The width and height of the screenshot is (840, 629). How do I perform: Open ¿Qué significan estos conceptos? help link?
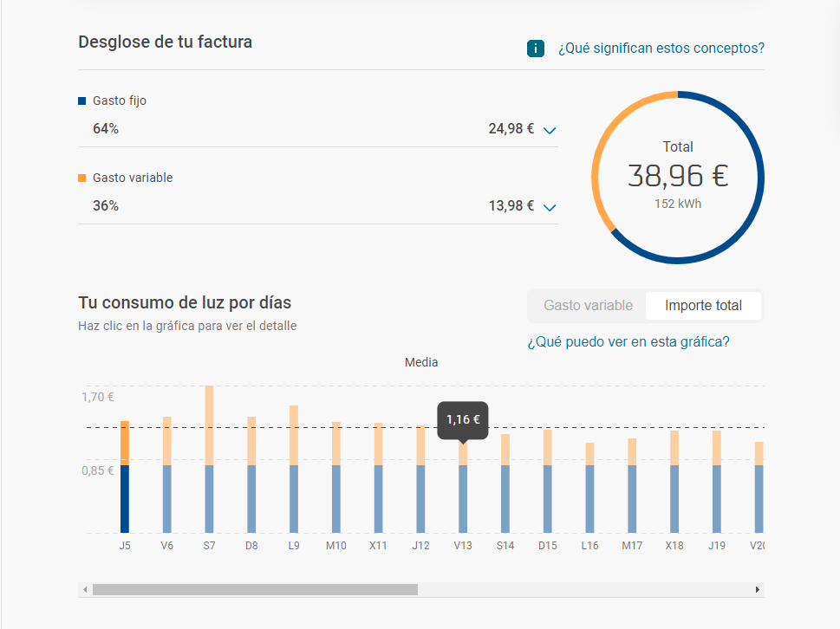661,48
